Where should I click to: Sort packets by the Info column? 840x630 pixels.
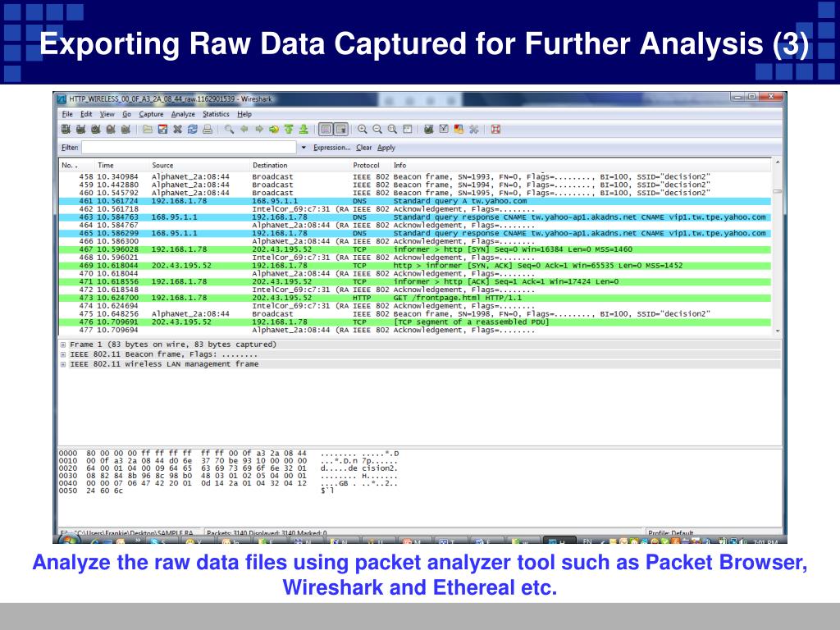[x=581, y=165]
